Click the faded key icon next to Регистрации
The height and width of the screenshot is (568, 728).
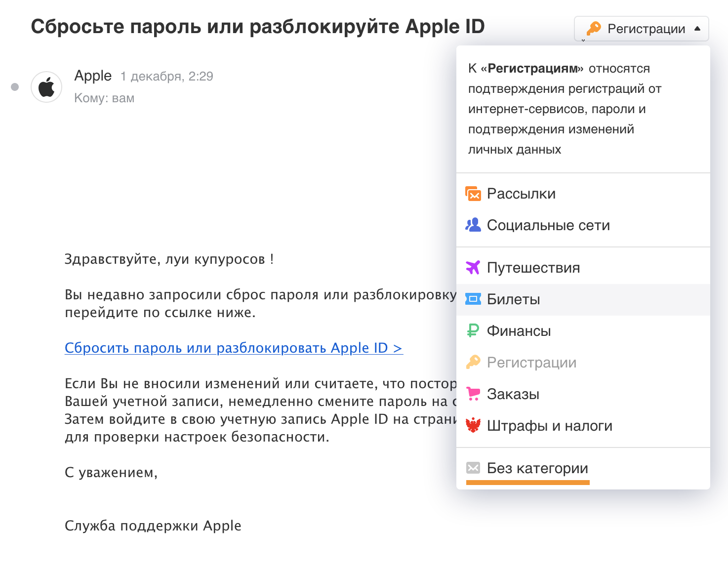(x=473, y=363)
